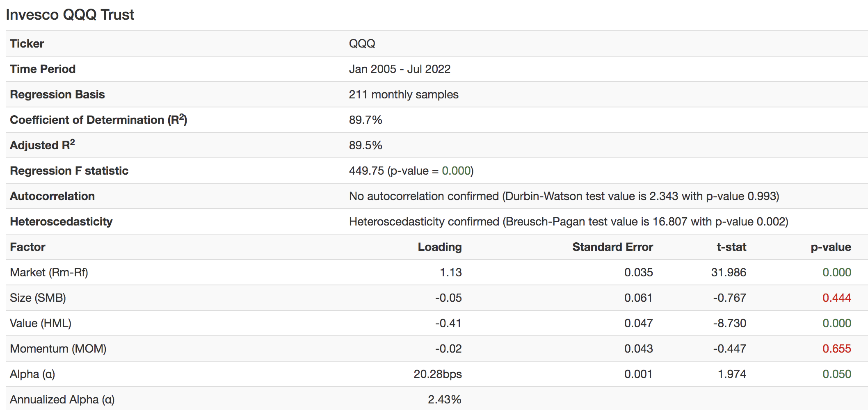Click the 211 monthly samples value
Viewport: 868px width, 410px height.
(404, 94)
